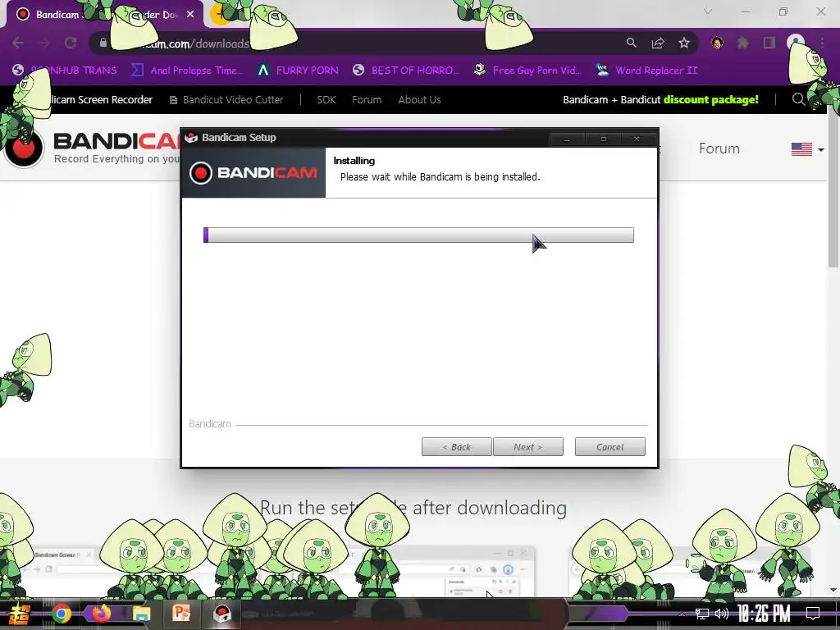
Task: Open the network icon in the system tray
Action: (x=702, y=614)
